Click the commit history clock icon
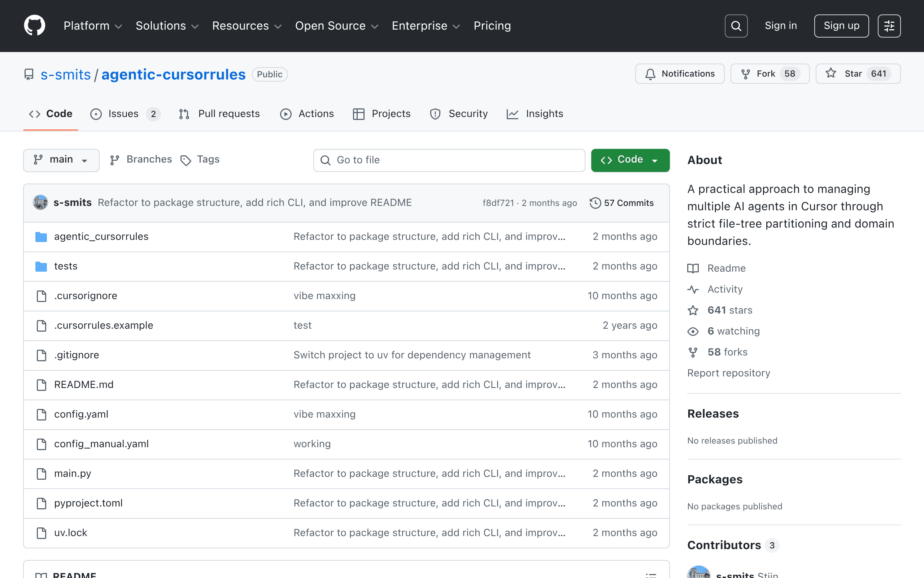 click(595, 203)
